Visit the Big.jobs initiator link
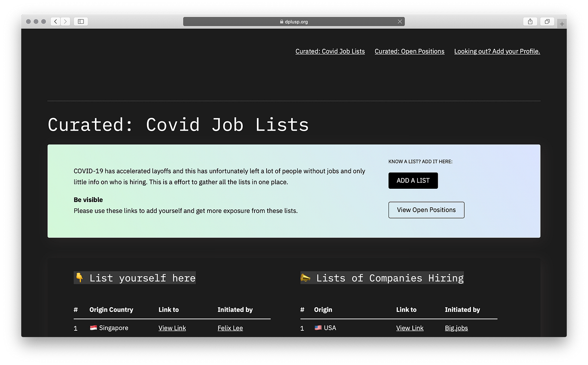 tap(456, 328)
